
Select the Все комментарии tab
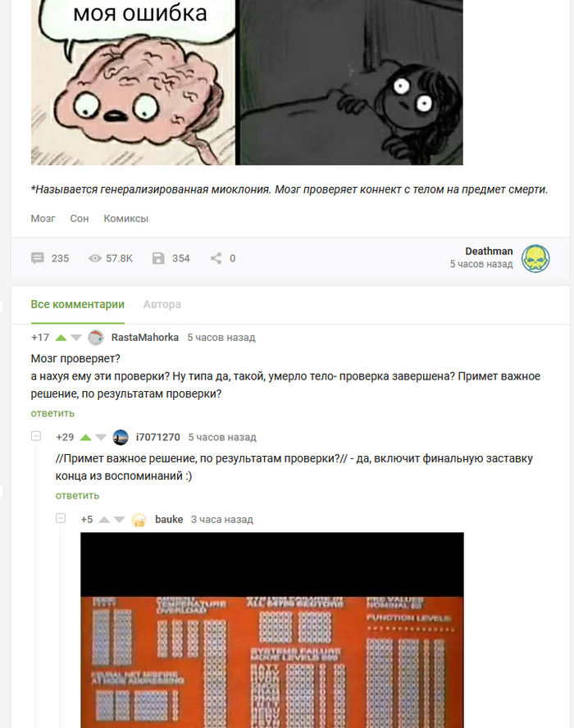pos(78,305)
